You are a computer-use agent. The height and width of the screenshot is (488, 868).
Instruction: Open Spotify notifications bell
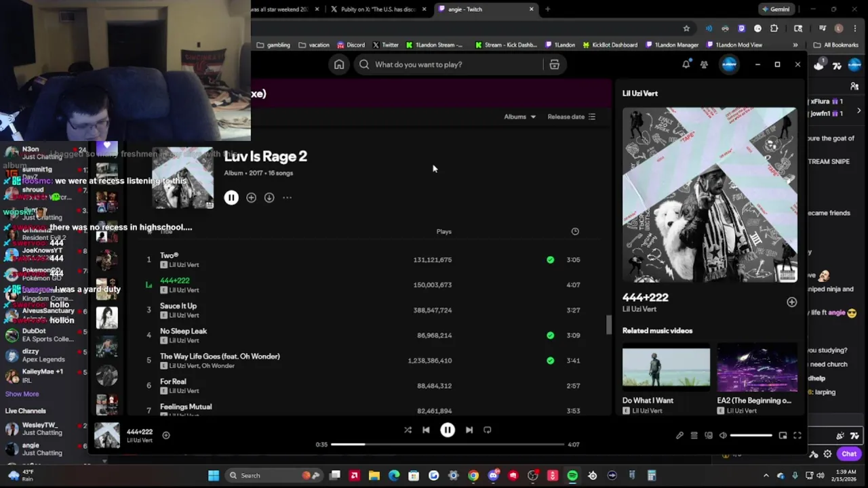686,64
